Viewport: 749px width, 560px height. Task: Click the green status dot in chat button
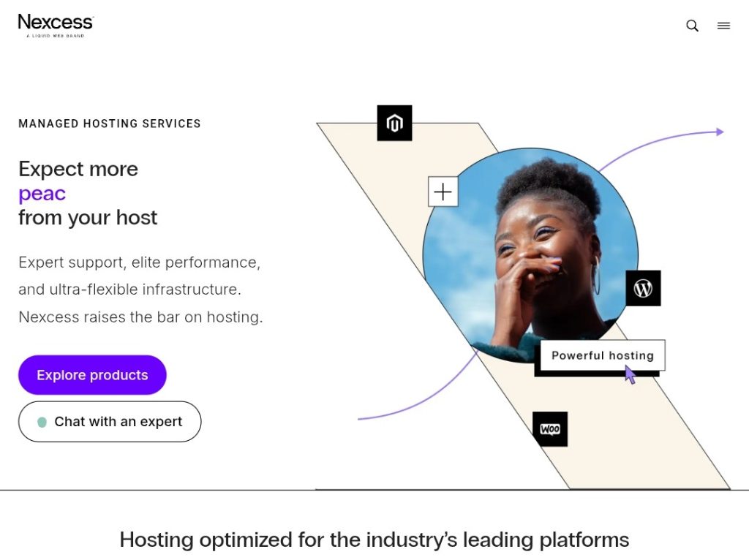(42, 422)
